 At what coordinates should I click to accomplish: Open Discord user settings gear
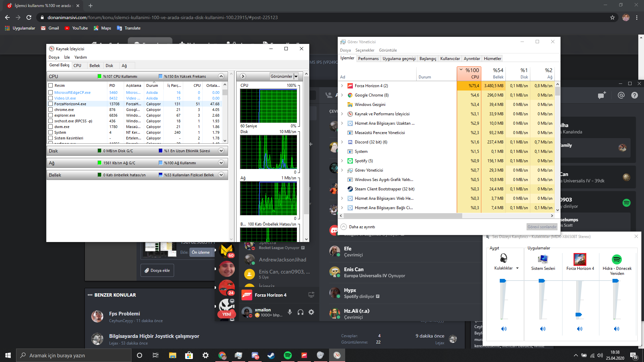point(311,312)
